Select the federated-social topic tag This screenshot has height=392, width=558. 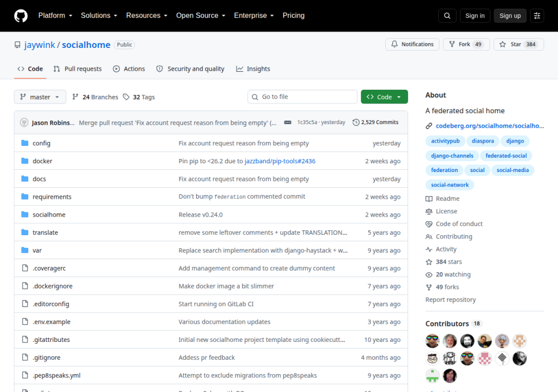[506, 156]
